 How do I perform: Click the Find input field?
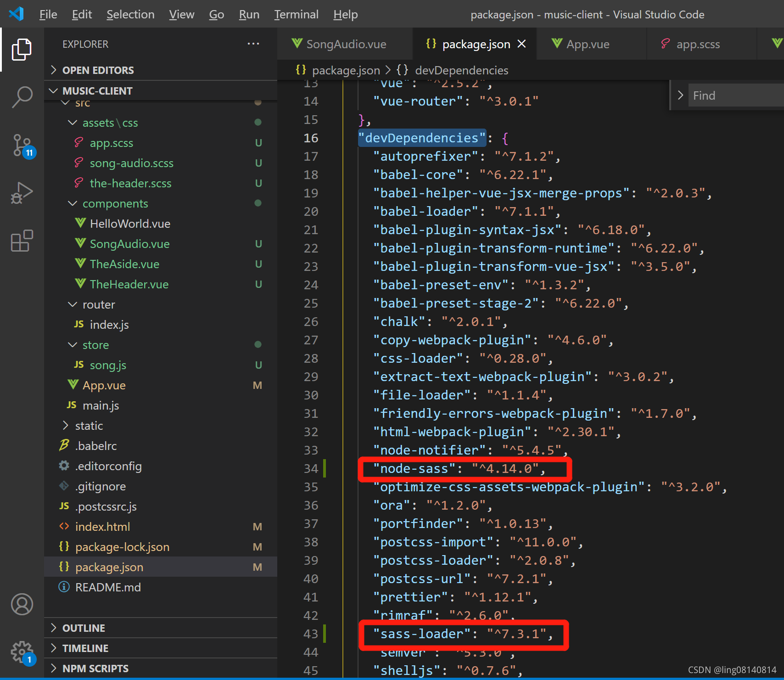[x=736, y=95]
